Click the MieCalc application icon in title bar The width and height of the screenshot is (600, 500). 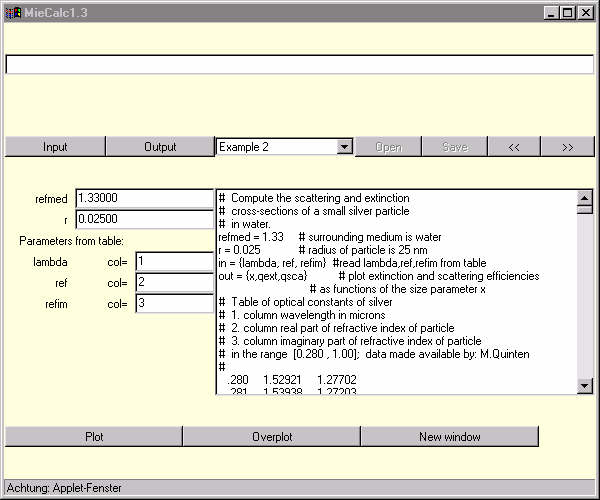click(x=11, y=12)
